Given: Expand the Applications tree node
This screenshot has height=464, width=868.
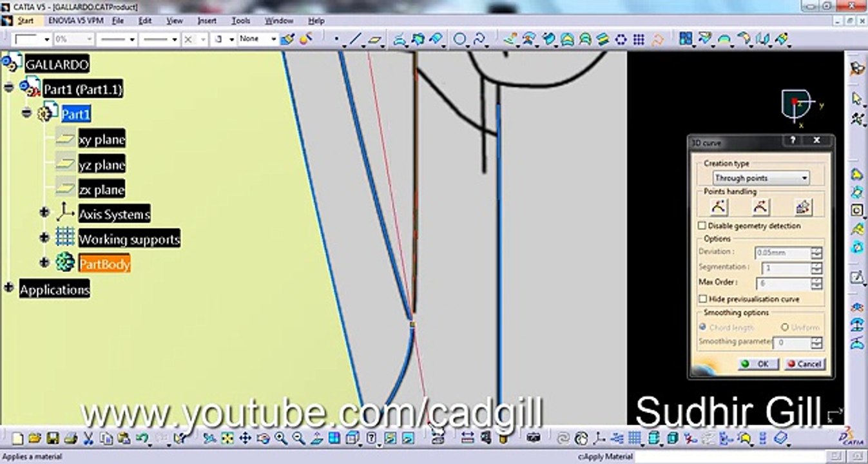Looking at the screenshot, I should coord(8,287).
